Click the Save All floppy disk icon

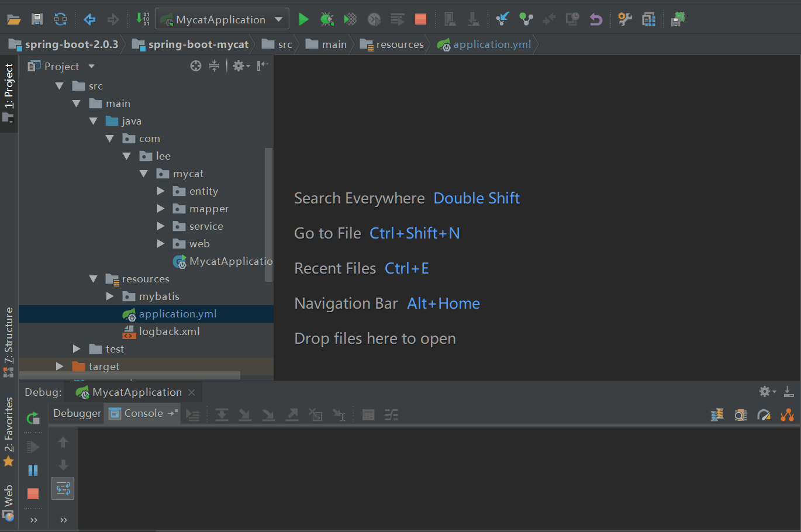pos(37,19)
